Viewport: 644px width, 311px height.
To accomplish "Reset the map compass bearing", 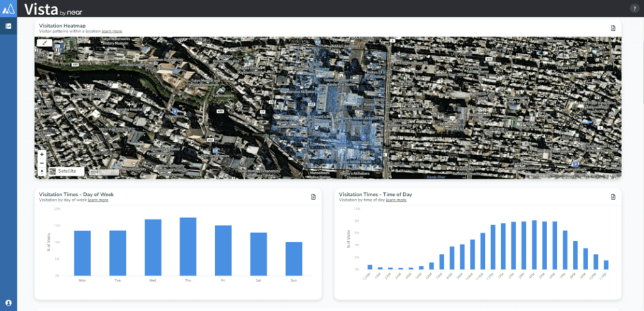I will 42,171.
